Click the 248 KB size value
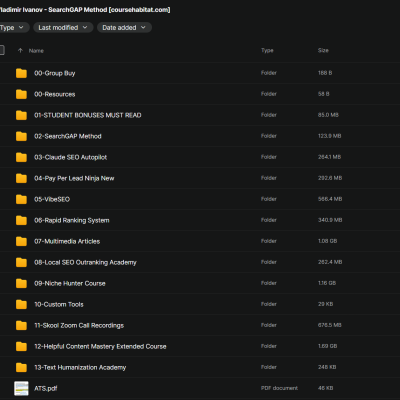This screenshot has height=400, width=400. (327, 367)
